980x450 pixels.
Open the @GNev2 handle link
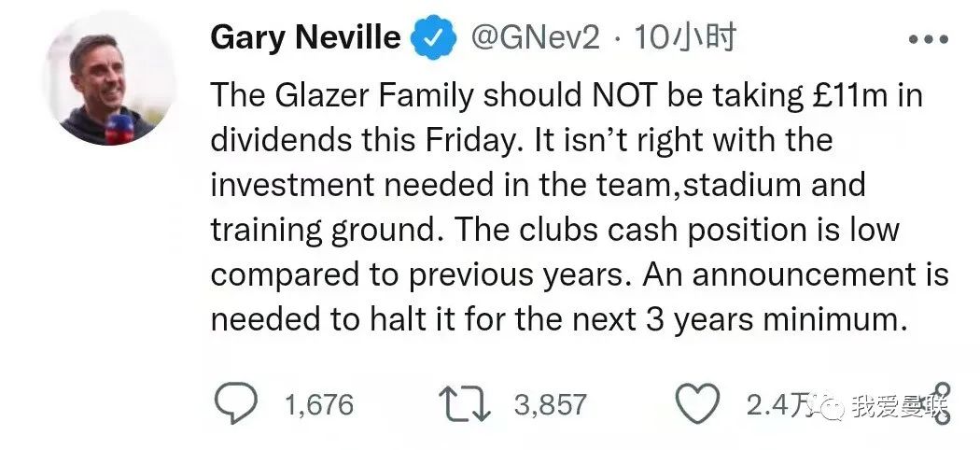tap(532, 38)
